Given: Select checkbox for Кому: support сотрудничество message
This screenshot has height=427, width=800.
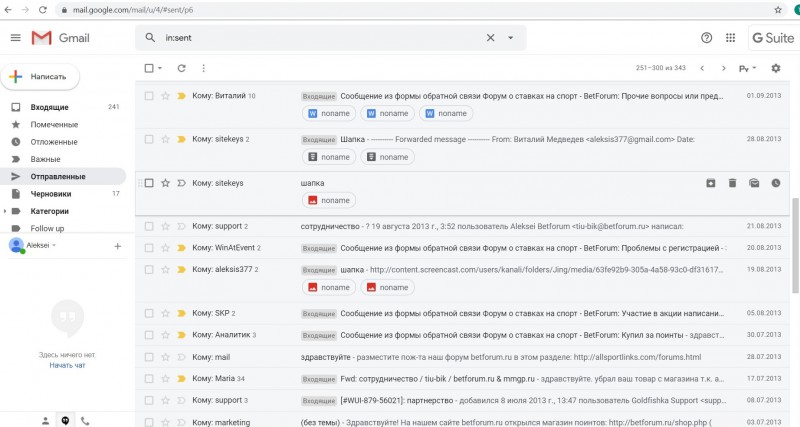Looking at the screenshot, I should pos(149,227).
